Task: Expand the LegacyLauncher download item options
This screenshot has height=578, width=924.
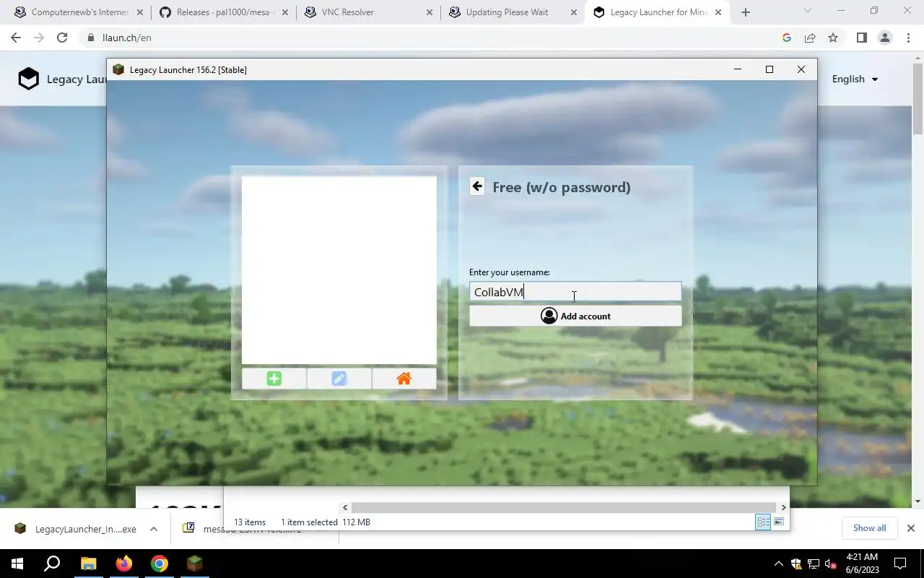Action: coord(154,529)
